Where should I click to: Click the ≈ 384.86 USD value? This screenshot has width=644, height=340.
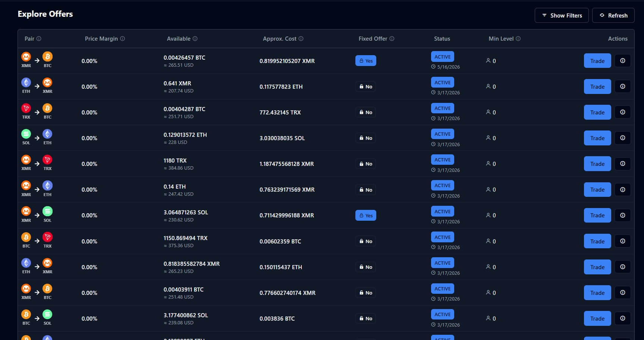[x=179, y=168]
